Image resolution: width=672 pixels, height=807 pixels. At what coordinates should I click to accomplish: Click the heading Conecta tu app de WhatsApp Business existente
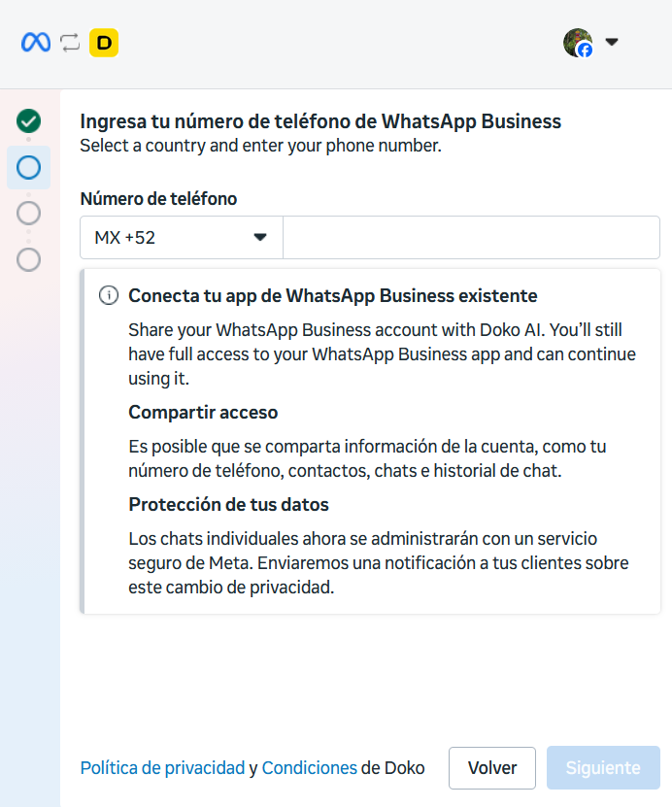click(333, 296)
